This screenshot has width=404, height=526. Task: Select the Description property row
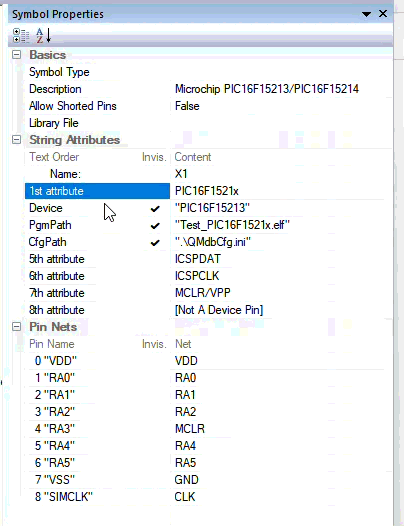pyautogui.click(x=208, y=89)
